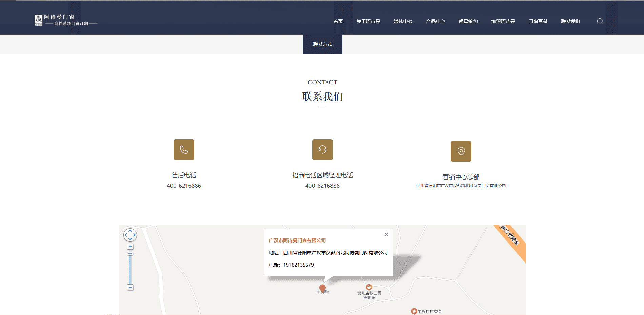Image resolution: width=644 pixels, height=315 pixels.
Task: Pan the map up with the up arrow
Action: [x=130, y=231]
